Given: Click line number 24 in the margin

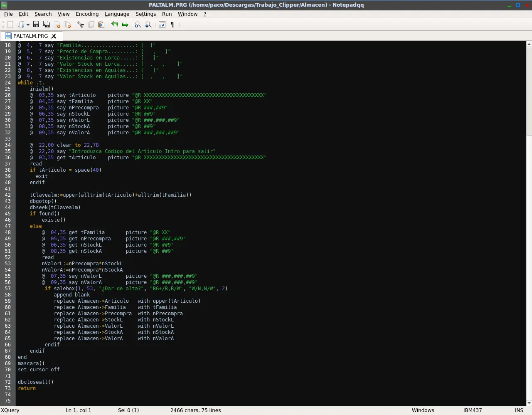Looking at the screenshot, I should [8, 83].
